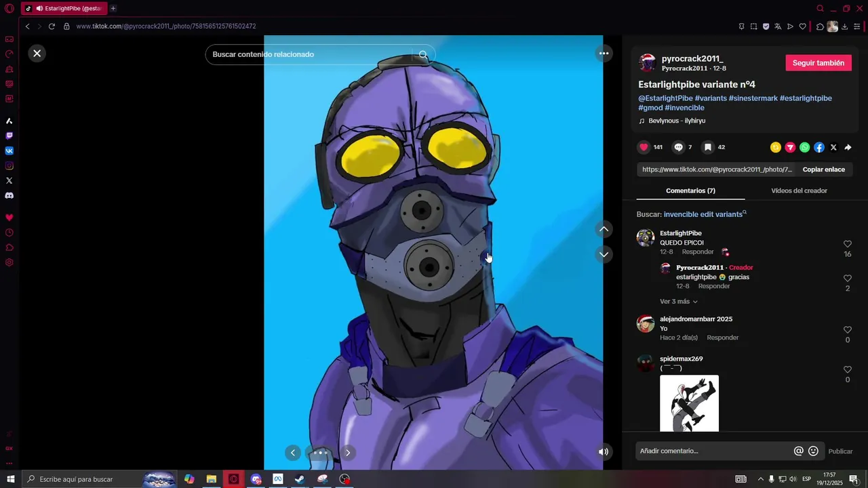Open the three-dots more options menu
The image size is (868, 488).
pos(604,53)
